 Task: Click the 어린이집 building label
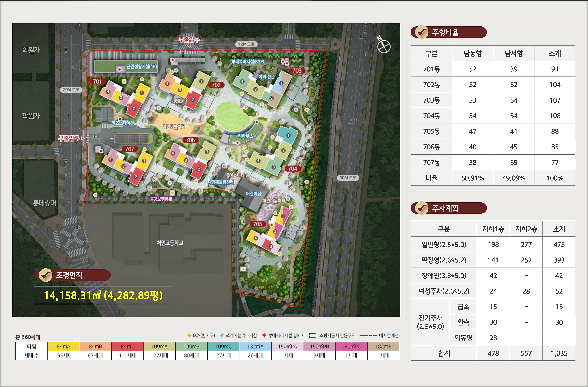pos(254,193)
